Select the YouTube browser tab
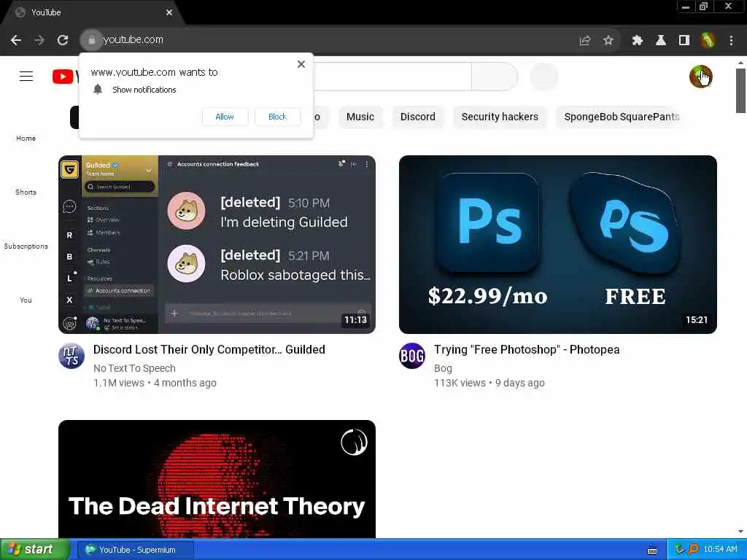Viewport: 747px width, 560px height. [x=90, y=12]
